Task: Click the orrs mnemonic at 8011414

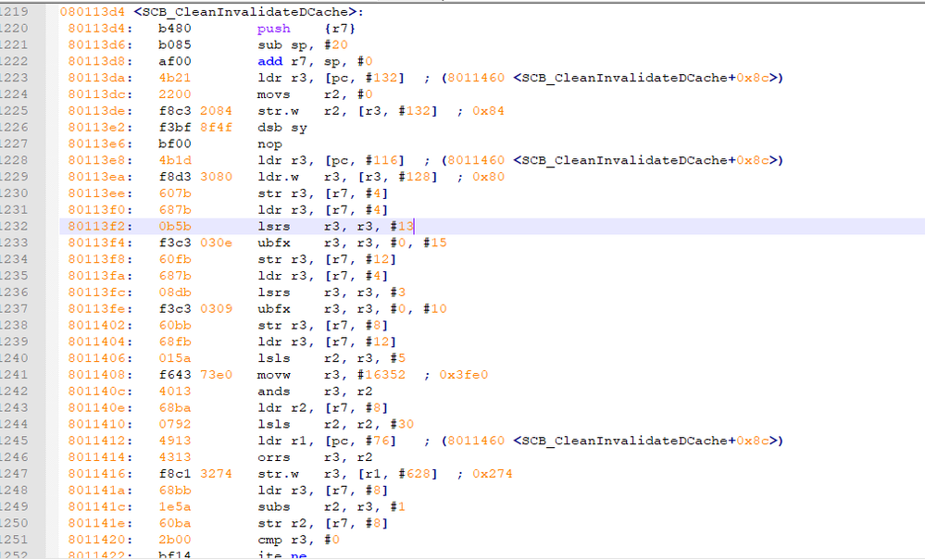Action: 274,457
